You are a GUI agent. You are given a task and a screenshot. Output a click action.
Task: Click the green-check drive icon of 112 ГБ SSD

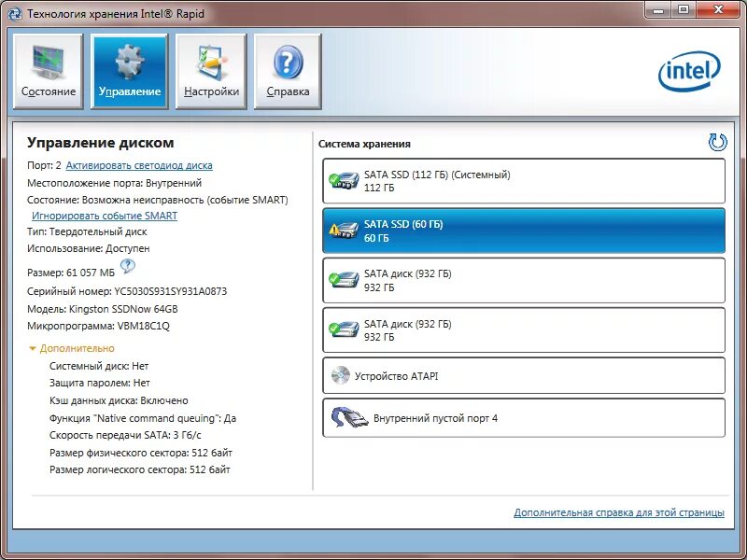pyautogui.click(x=344, y=181)
